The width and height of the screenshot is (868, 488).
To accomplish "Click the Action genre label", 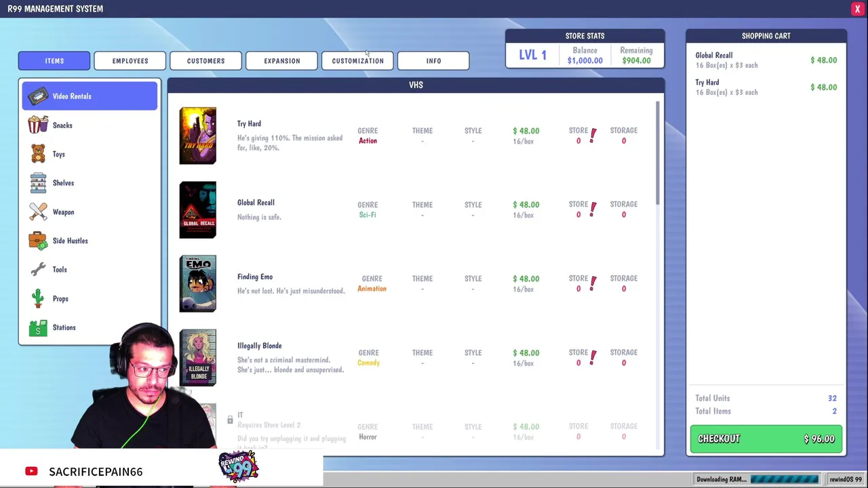I will 368,141.
